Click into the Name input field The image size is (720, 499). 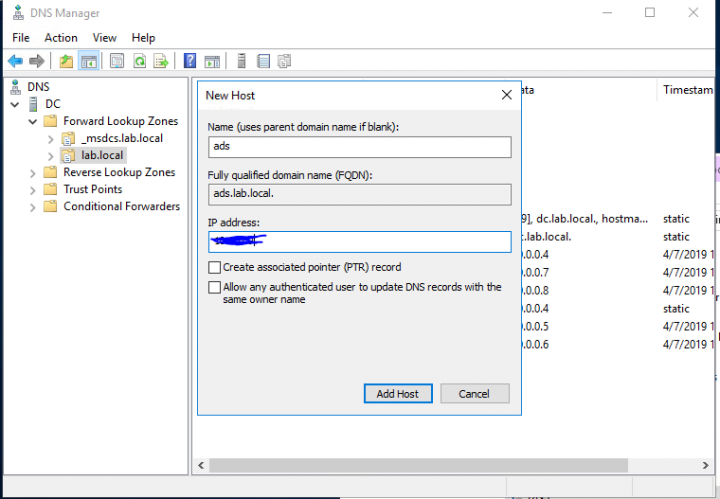pos(359,146)
